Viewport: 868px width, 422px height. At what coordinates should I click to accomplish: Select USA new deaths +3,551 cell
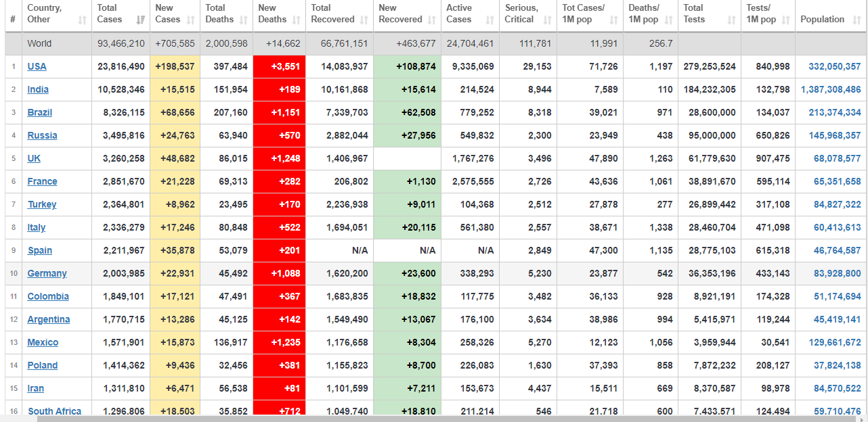(279, 66)
